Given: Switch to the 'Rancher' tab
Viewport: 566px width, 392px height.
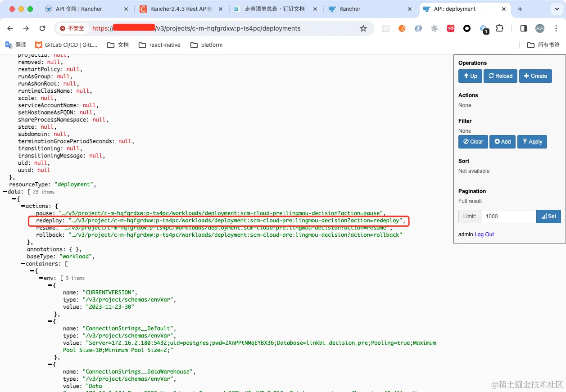Looking at the screenshot, I should 370,9.
